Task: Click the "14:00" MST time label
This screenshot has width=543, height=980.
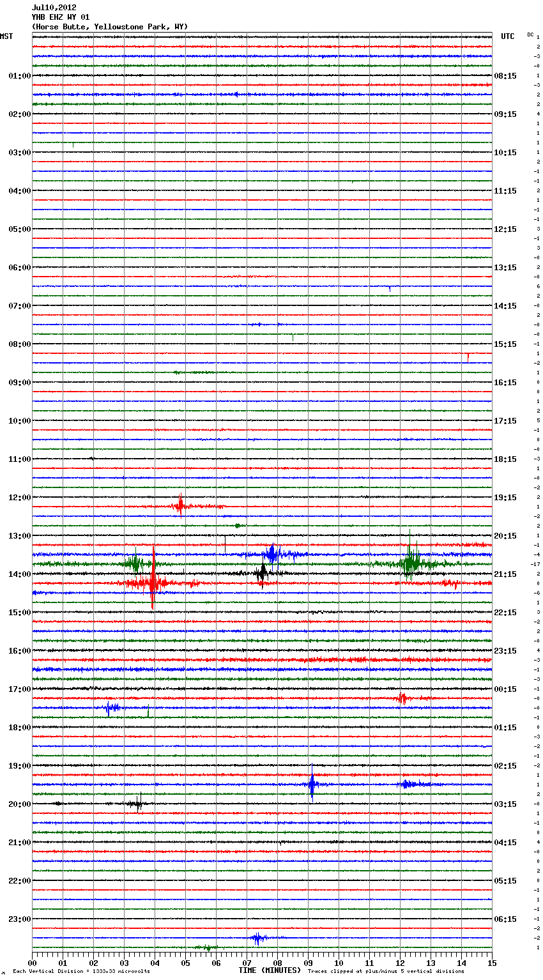Action: [x=19, y=574]
